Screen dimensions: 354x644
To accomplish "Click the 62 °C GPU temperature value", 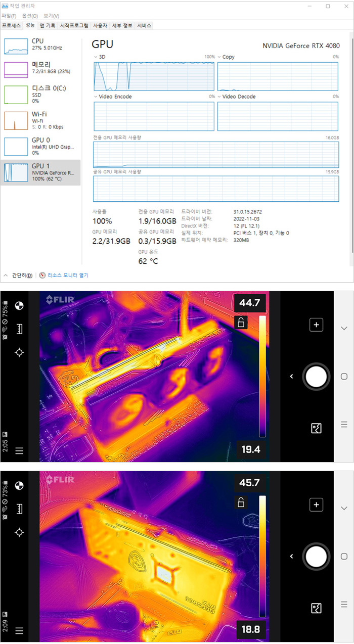I will point(148,261).
